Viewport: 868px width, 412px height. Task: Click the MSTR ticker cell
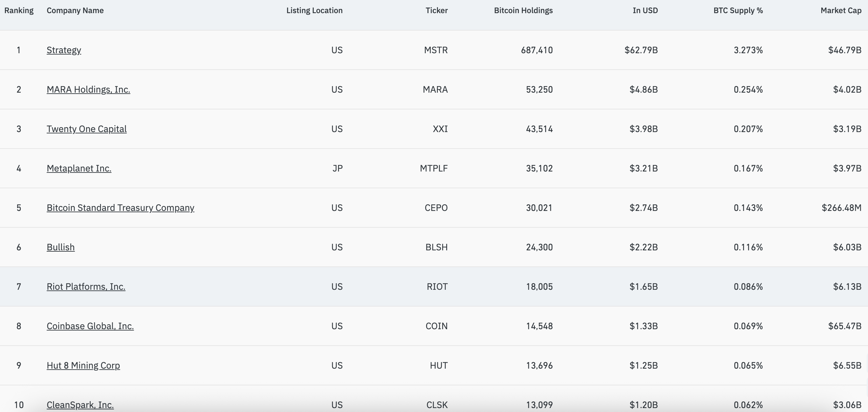(436, 50)
